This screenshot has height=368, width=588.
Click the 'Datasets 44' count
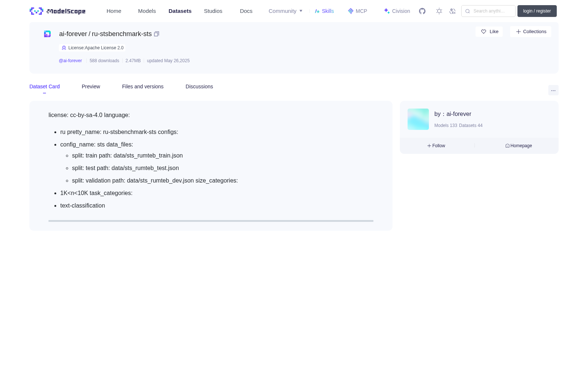(x=471, y=125)
